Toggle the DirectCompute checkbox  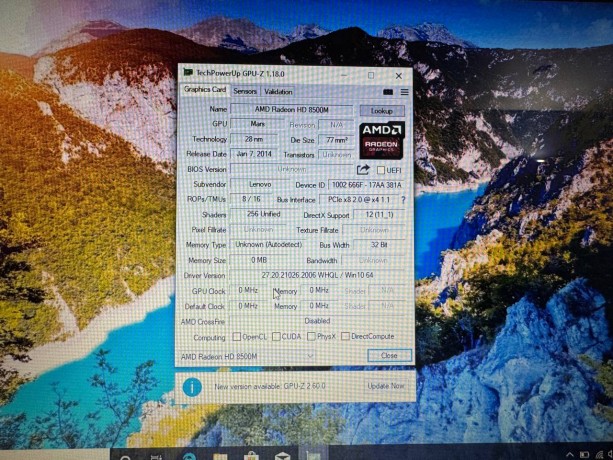345,336
